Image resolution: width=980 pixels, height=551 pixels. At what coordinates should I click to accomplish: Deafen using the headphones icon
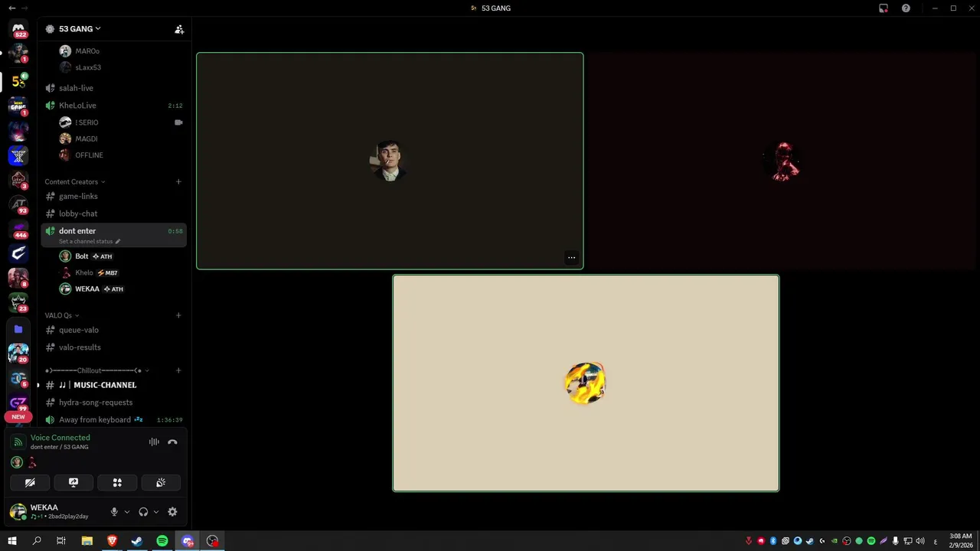click(x=143, y=512)
